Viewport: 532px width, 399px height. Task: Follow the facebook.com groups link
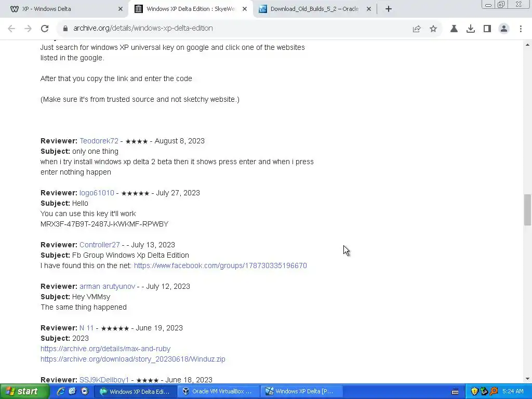220,265
